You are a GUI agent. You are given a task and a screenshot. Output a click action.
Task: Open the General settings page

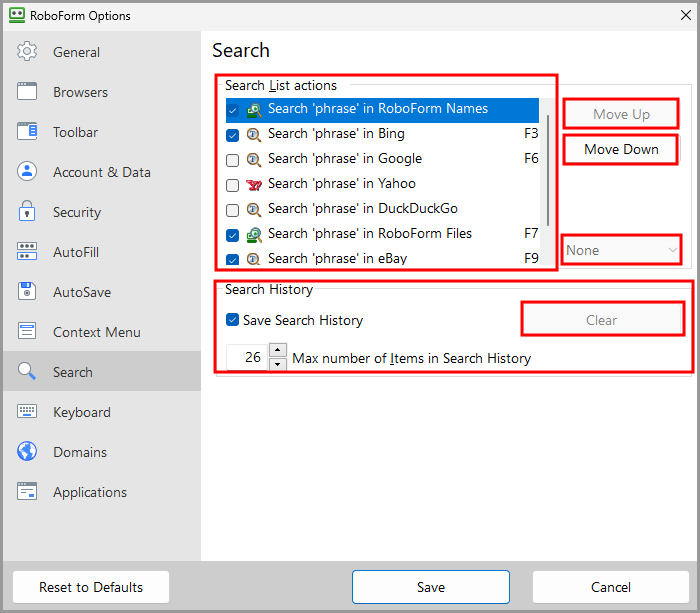click(x=102, y=52)
